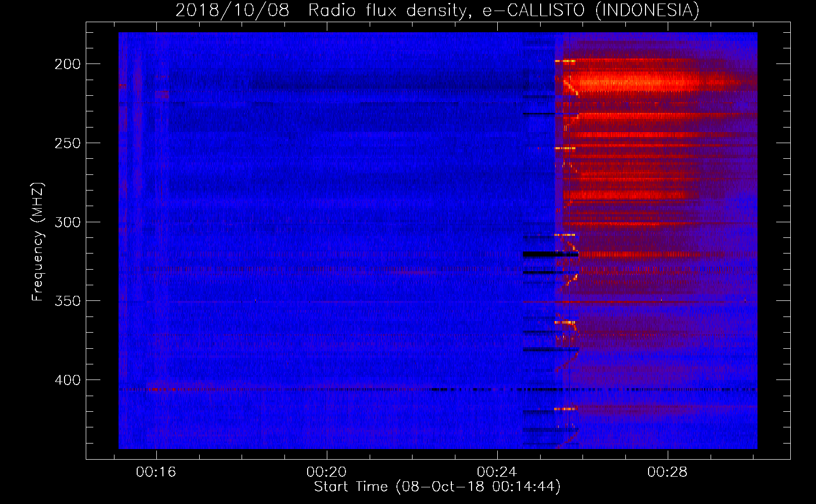Click the 00:20 time tick label

(326, 472)
